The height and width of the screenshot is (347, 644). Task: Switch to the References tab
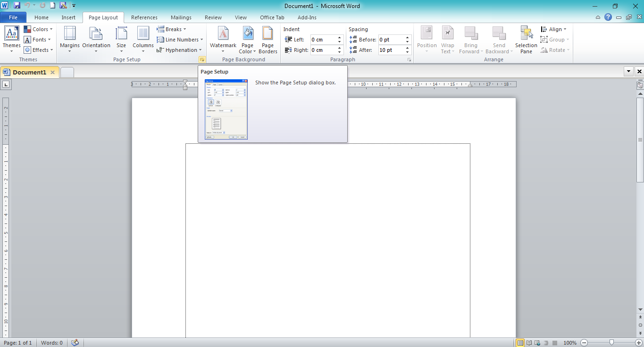click(144, 17)
